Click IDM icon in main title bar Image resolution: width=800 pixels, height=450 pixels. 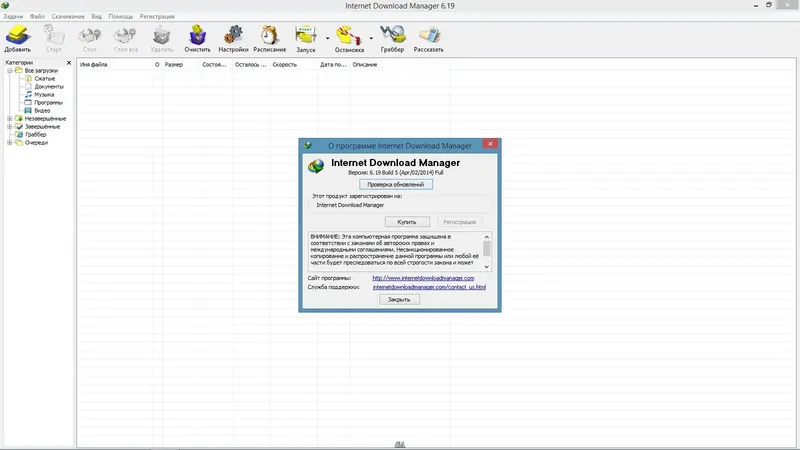(x=5, y=5)
